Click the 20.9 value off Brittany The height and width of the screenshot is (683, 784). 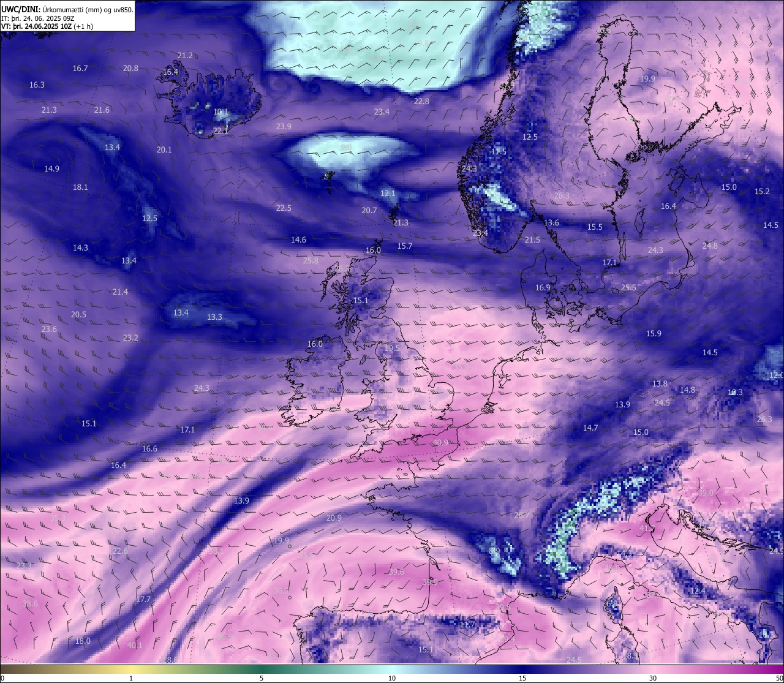(x=334, y=518)
